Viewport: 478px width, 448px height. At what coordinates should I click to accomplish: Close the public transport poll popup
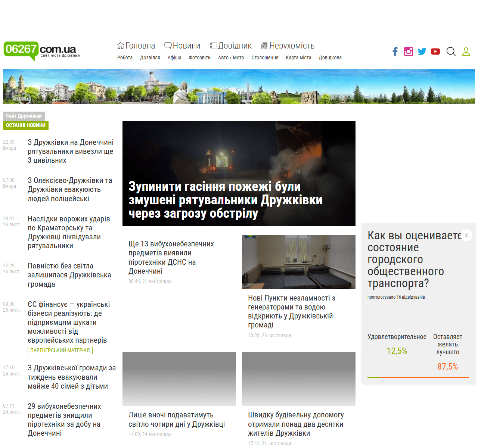[466, 235]
